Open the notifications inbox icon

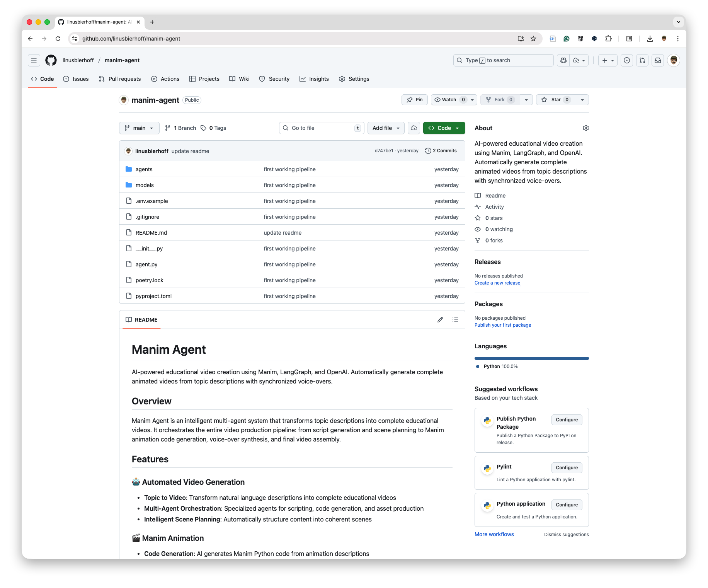[657, 60]
